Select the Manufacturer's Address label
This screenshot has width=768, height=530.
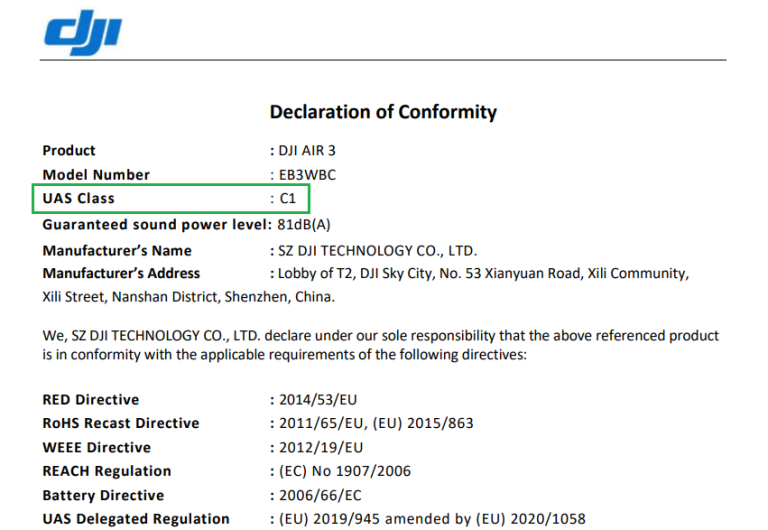coord(121,273)
